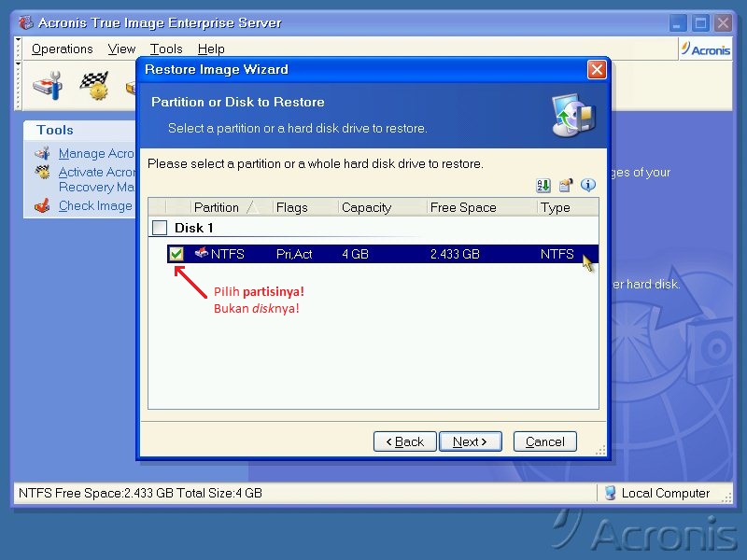The height and width of the screenshot is (560, 747).
Task: Close the Restore Image Wizard dialog
Action: [597, 69]
